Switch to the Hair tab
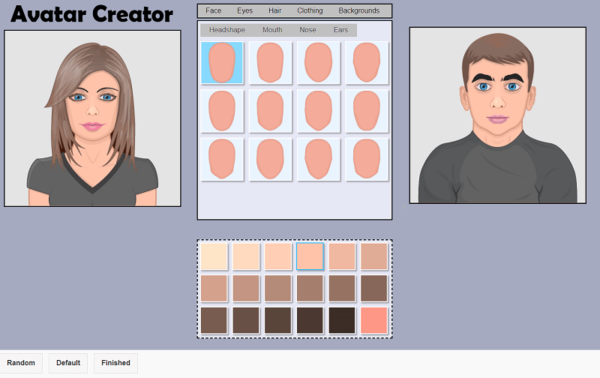This screenshot has width=600, height=378. pyautogui.click(x=275, y=11)
